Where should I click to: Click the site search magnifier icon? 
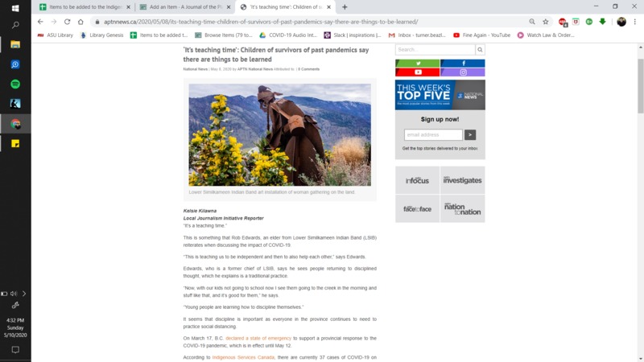point(480,50)
